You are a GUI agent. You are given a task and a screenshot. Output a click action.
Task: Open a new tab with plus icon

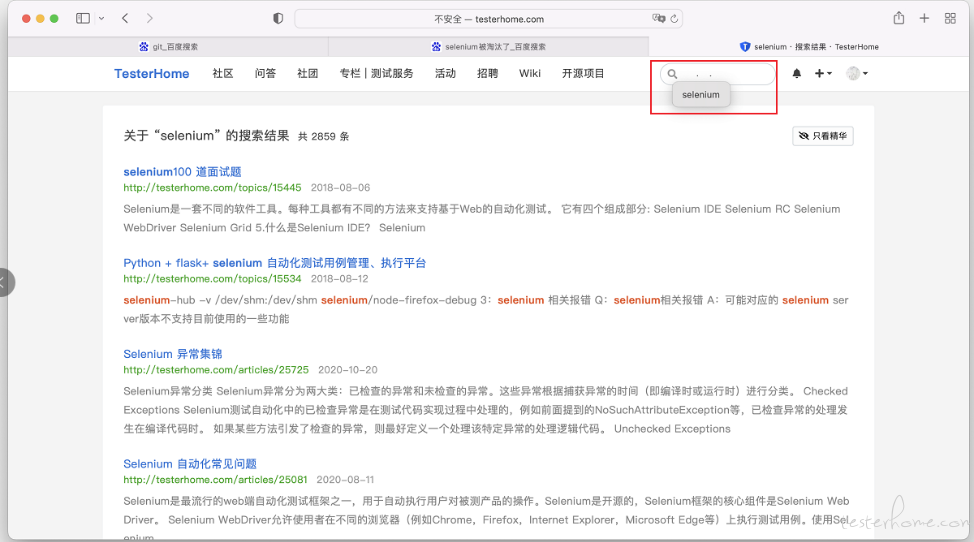924,19
